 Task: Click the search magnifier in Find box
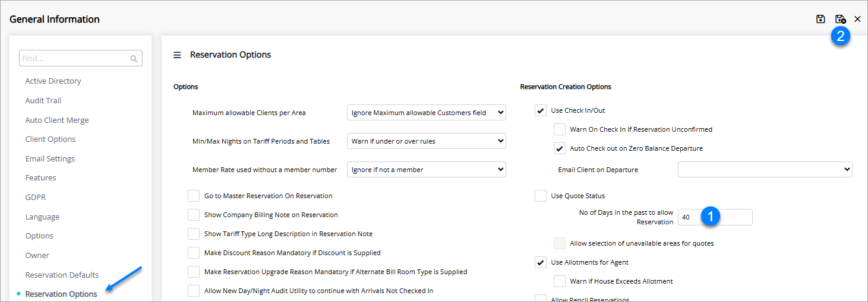[x=134, y=59]
